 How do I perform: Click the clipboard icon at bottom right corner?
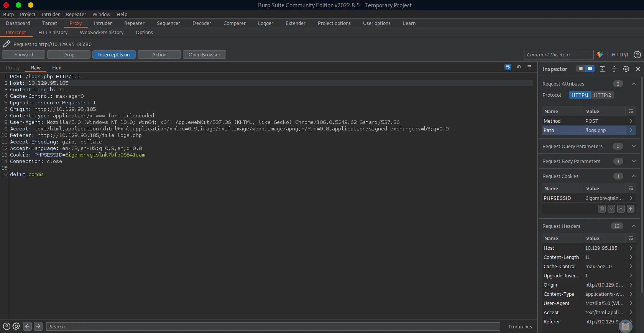coord(626,326)
